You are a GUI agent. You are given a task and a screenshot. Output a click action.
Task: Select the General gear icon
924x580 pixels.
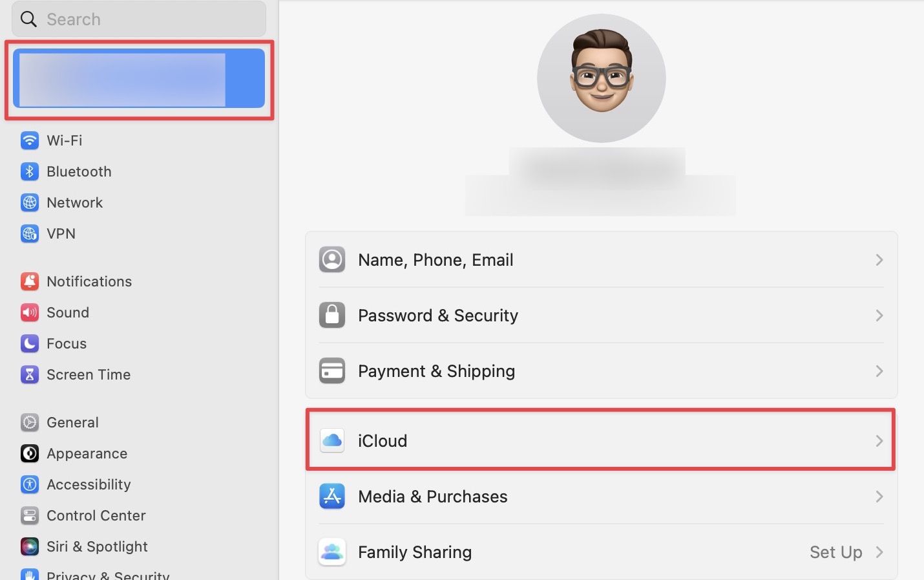(30, 422)
